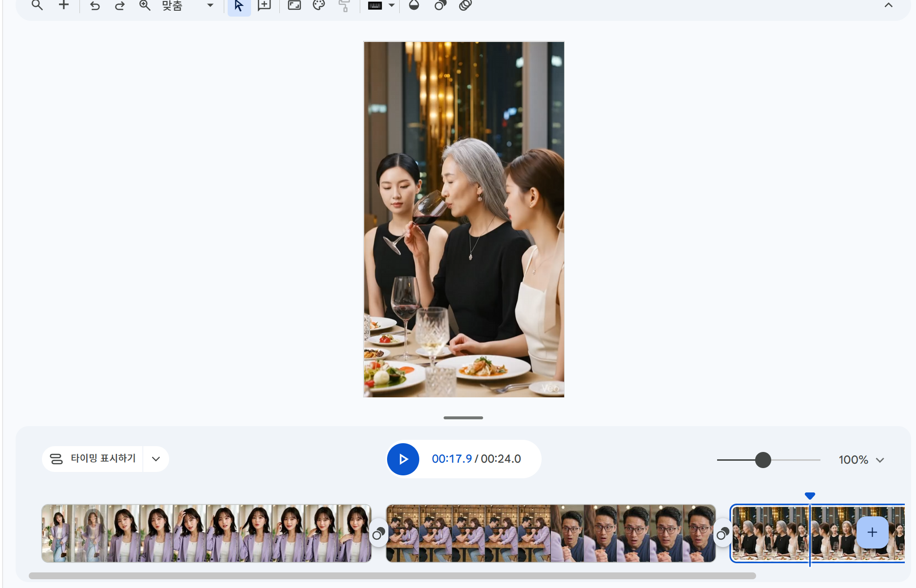Click the paint format roller icon
Viewport: 916px width, 588px height.
344,6
